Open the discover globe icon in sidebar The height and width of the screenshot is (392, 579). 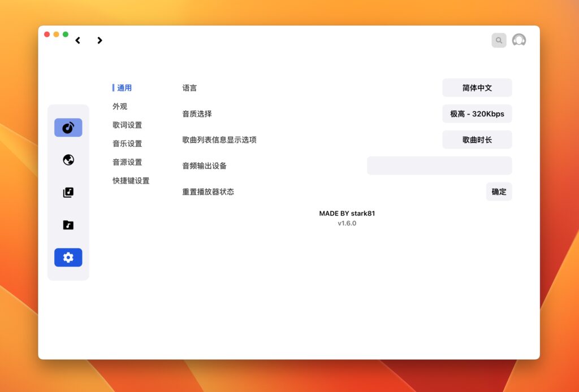[68, 160]
